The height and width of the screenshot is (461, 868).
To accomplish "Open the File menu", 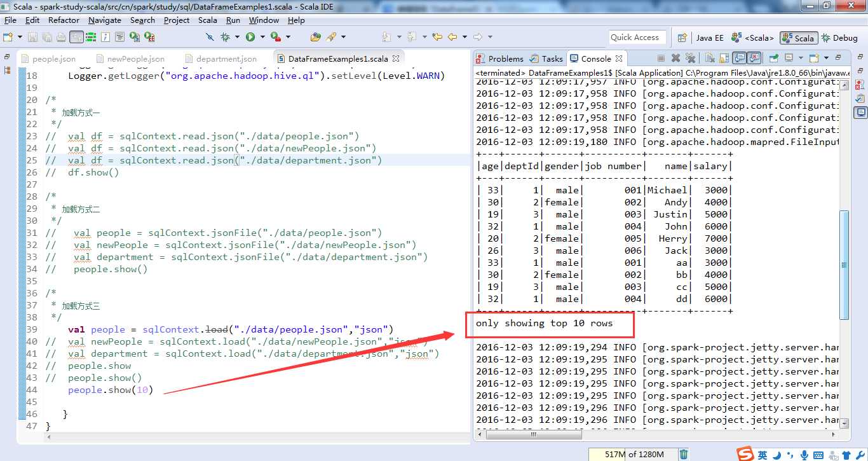I will click(x=10, y=20).
